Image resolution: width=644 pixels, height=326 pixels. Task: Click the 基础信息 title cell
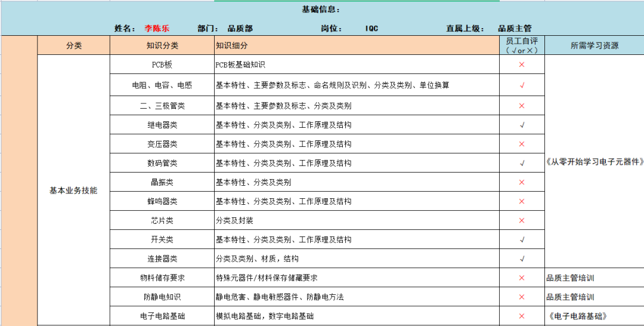coord(321,10)
